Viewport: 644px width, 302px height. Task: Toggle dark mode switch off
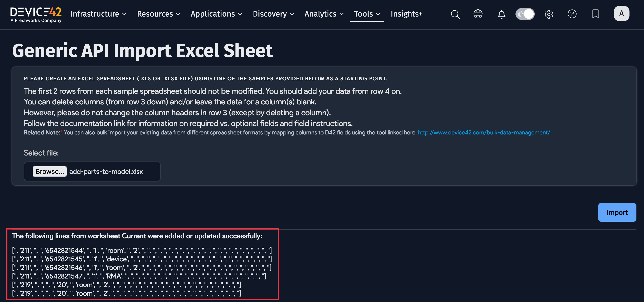click(525, 14)
